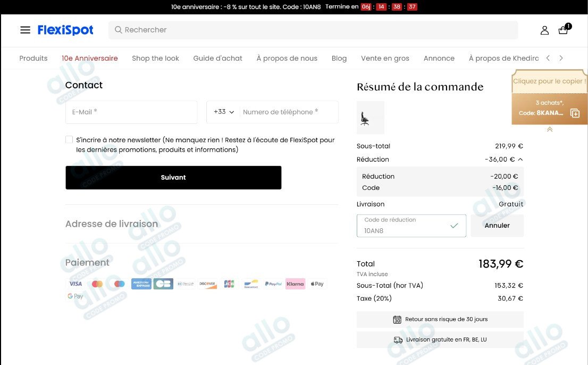Expand the Adresse de livraison section
Viewport: 588px width, 365px height.
coord(111,224)
